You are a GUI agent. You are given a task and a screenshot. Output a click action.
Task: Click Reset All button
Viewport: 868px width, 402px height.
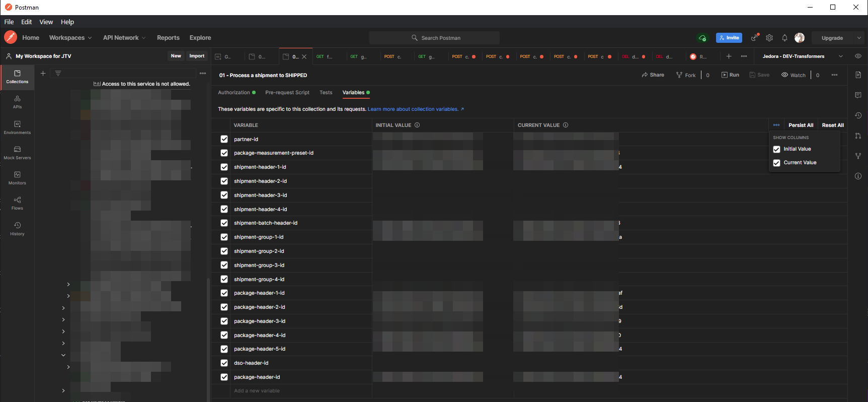(833, 125)
